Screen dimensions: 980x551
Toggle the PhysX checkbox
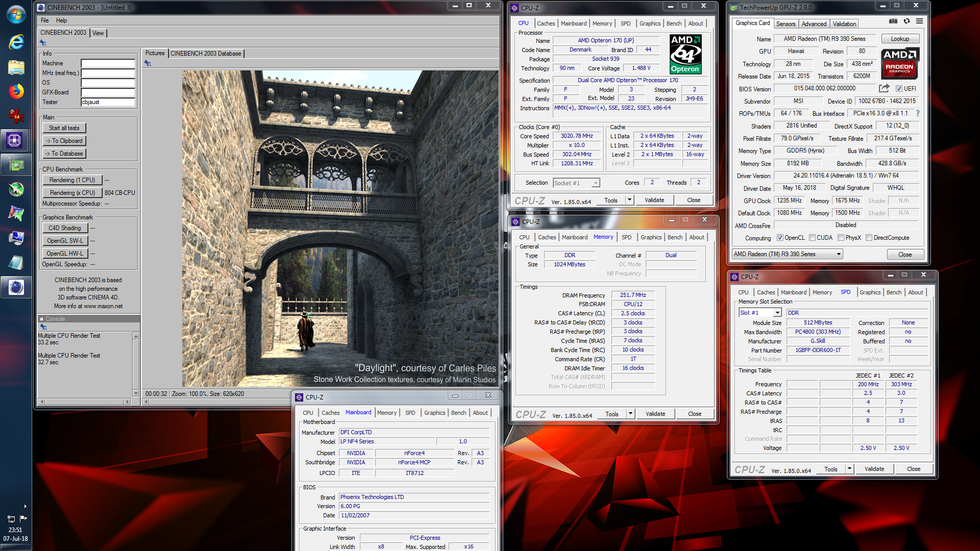(x=841, y=238)
